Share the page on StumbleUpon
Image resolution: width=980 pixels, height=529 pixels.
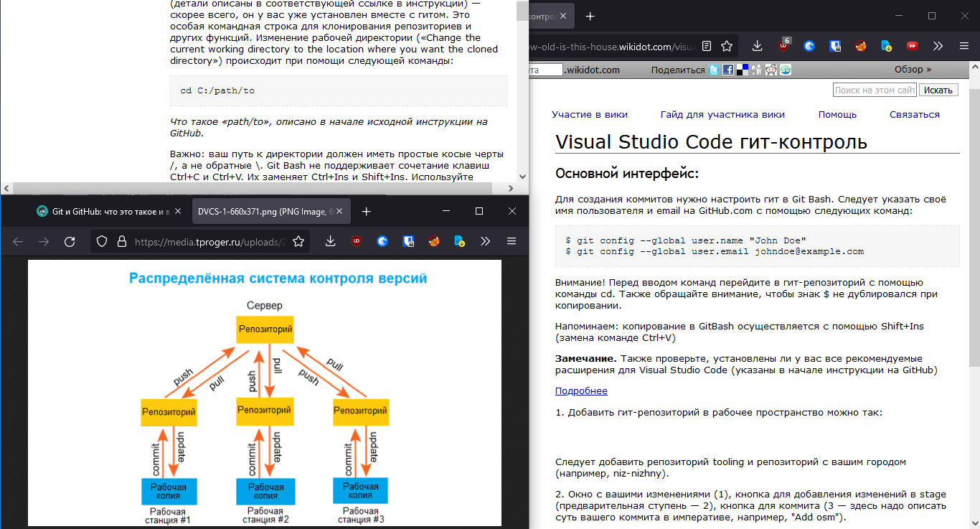pos(786,70)
